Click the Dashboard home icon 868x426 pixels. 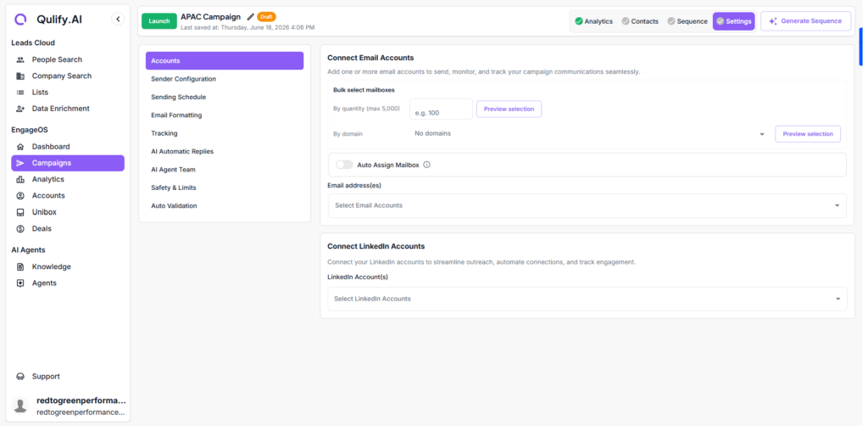[x=20, y=147]
